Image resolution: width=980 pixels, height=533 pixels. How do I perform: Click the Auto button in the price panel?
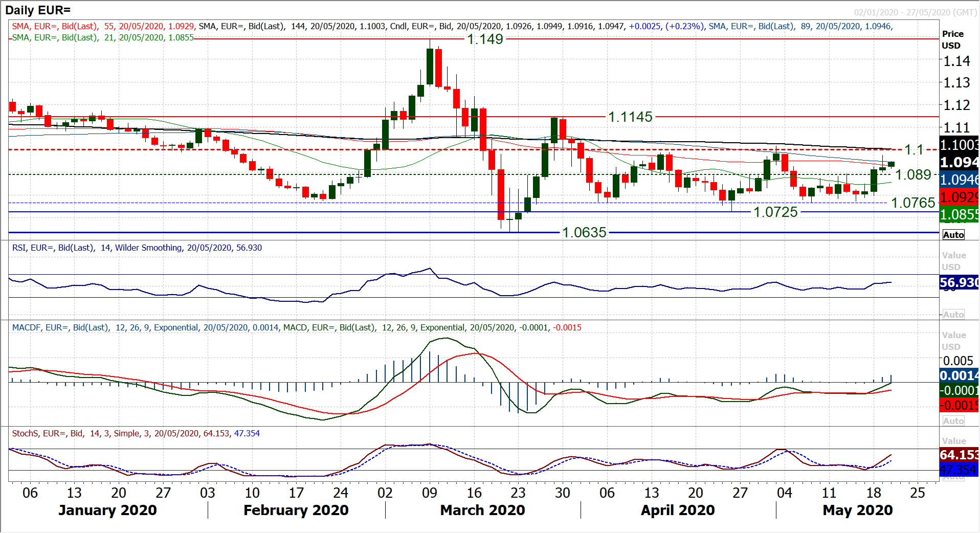tap(953, 235)
